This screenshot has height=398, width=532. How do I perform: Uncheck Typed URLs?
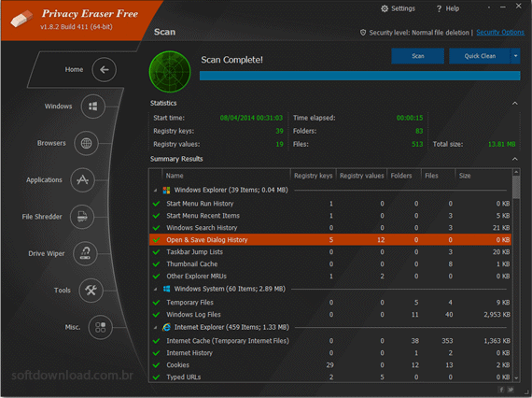[157, 377]
